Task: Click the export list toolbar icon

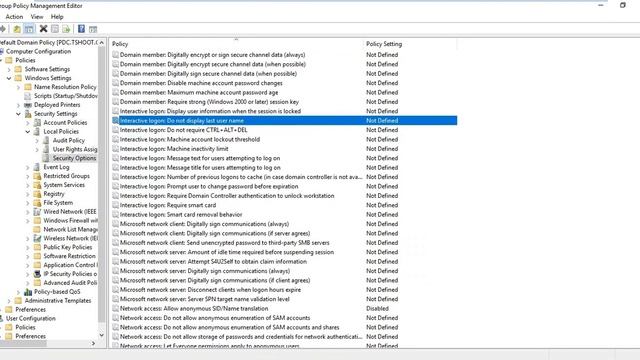Action: 66,29
